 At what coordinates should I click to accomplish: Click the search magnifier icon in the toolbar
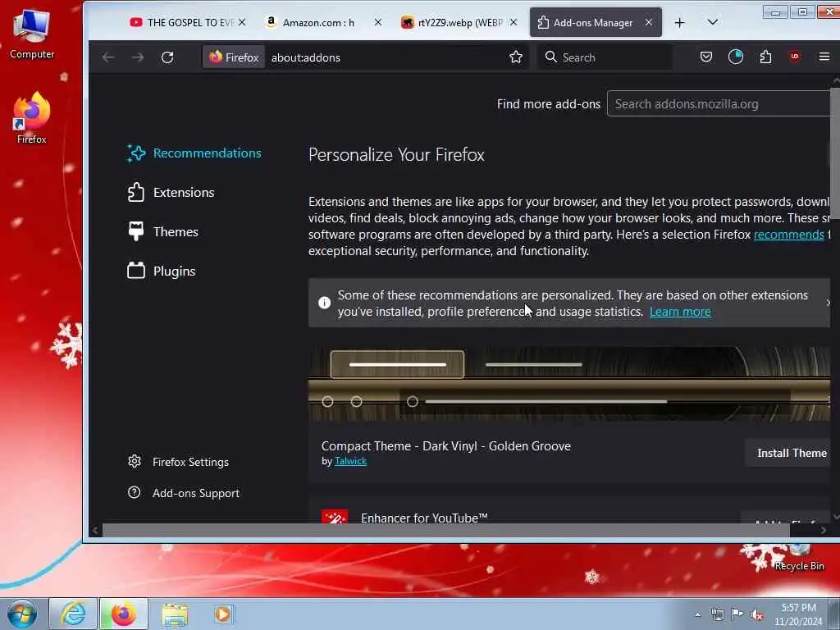coord(550,57)
